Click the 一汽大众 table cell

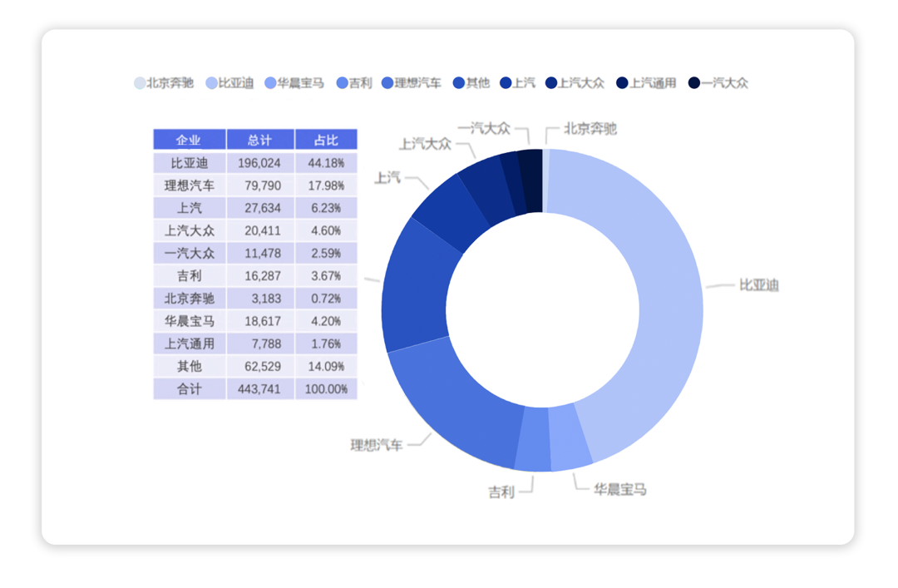point(189,254)
